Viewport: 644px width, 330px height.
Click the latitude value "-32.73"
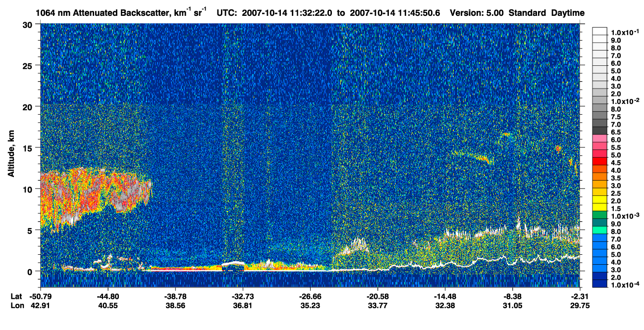(x=242, y=296)
